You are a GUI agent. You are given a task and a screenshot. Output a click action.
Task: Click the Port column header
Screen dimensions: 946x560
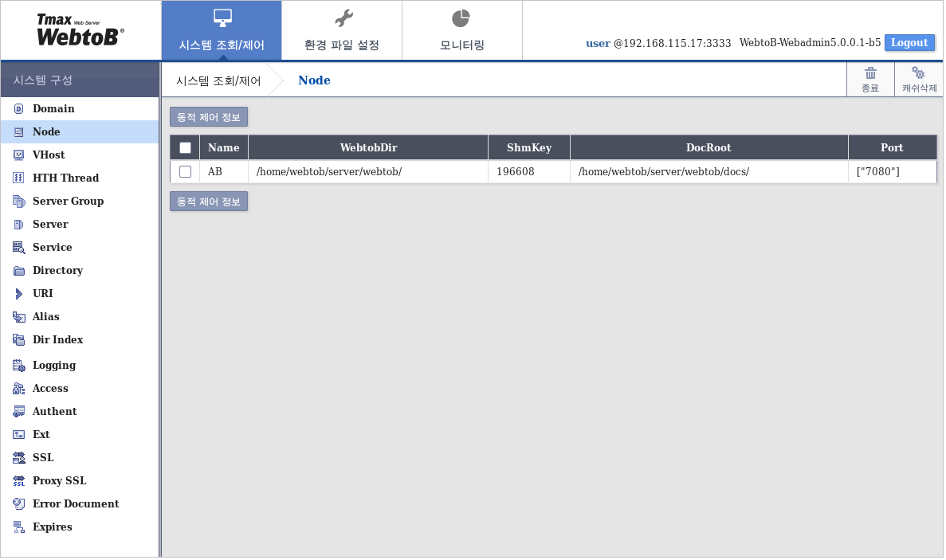893,147
